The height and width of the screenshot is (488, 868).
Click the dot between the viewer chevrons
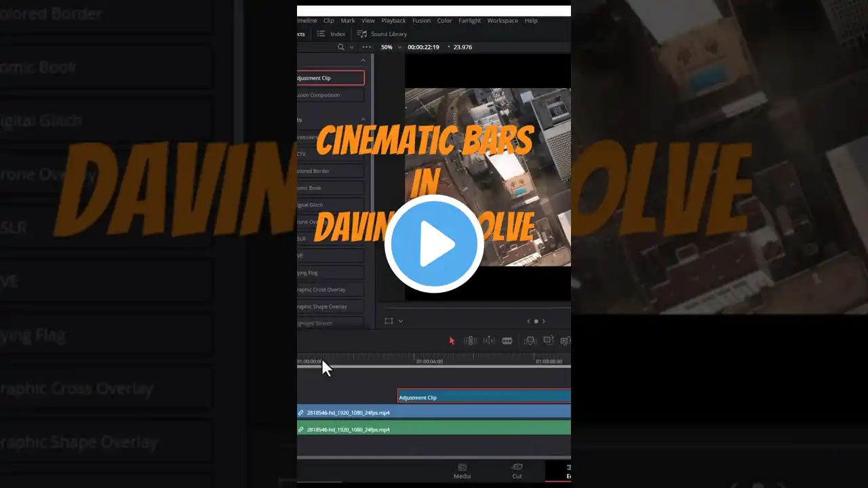pos(536,321)
